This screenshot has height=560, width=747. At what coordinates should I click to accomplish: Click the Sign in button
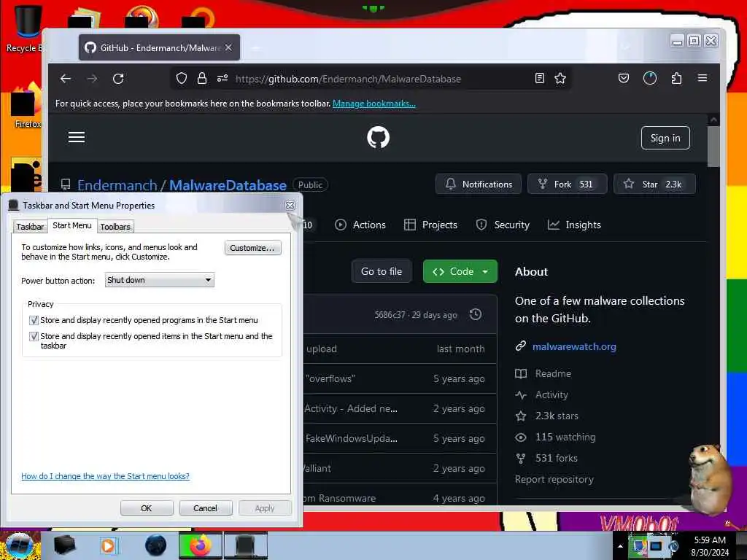(665, 138)
